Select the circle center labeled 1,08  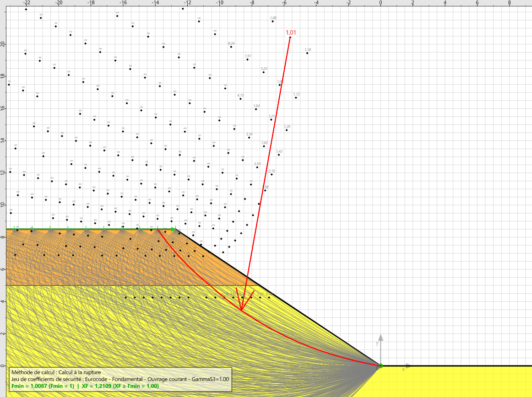[273, 21]
